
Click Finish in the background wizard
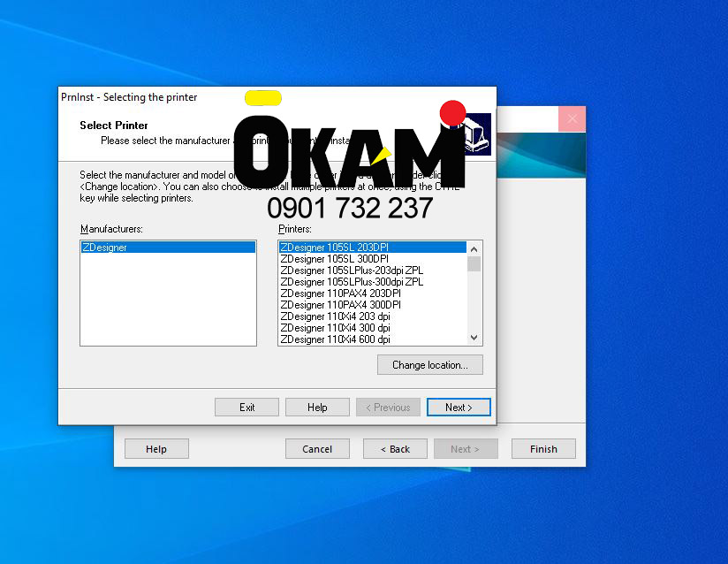tap(543, 449)
